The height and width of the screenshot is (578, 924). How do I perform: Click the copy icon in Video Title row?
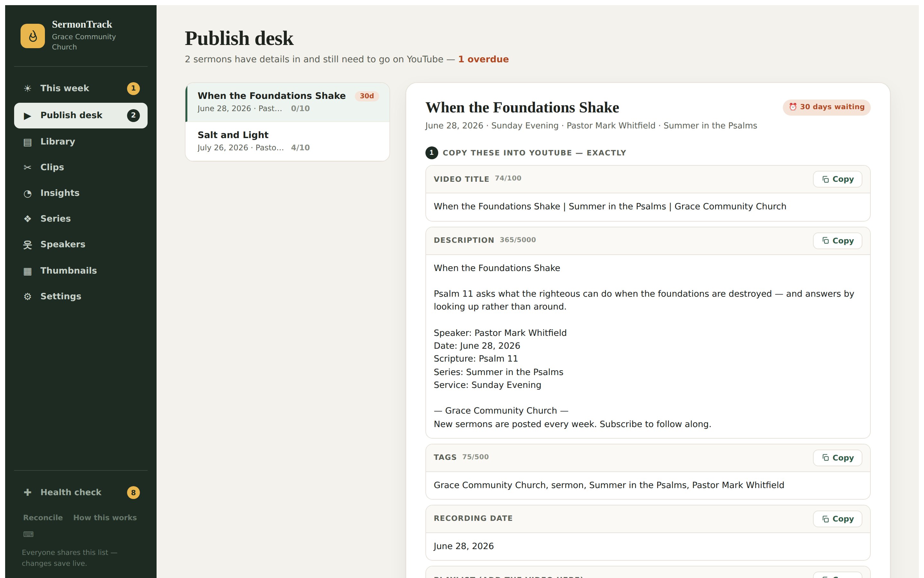click(826, 179)
